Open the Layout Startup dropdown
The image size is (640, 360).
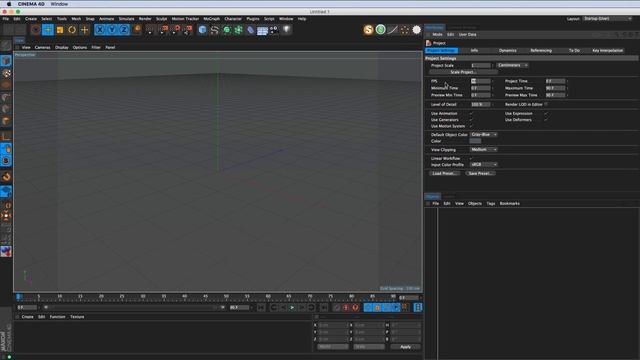[x=607, y=19]
